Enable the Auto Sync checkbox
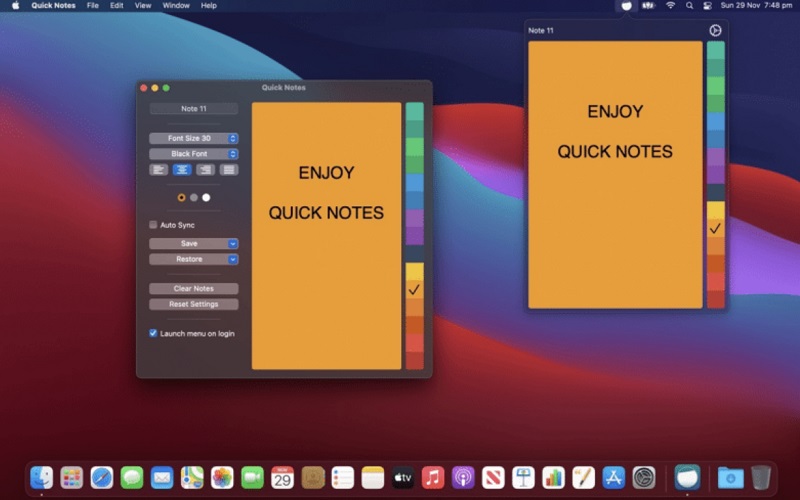800x500 pixels. coord(153,224)
